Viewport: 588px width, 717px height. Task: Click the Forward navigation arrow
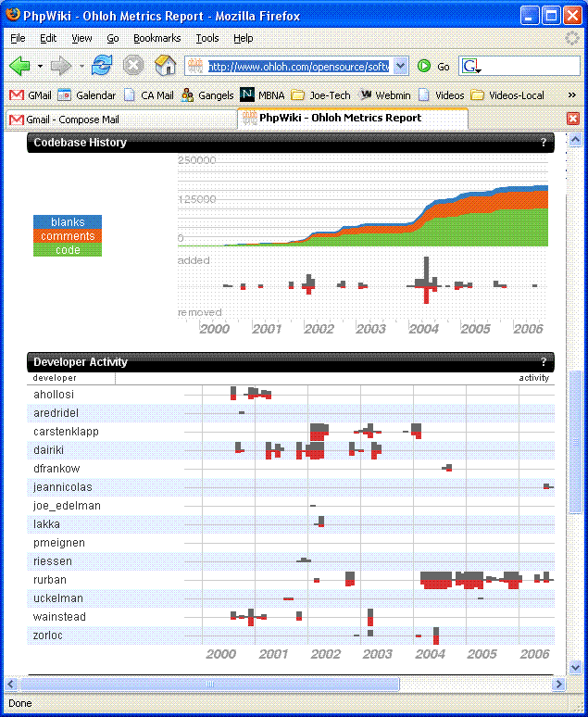[60, 66]
